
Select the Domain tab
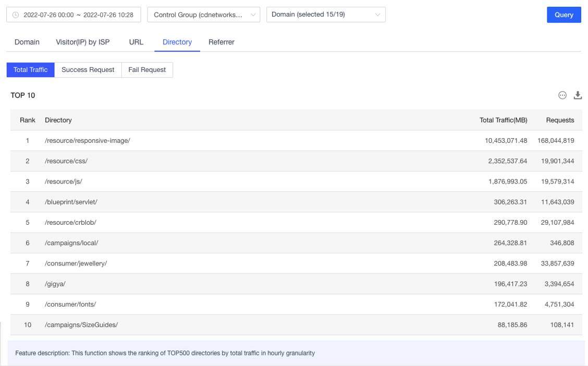point(27,42)
